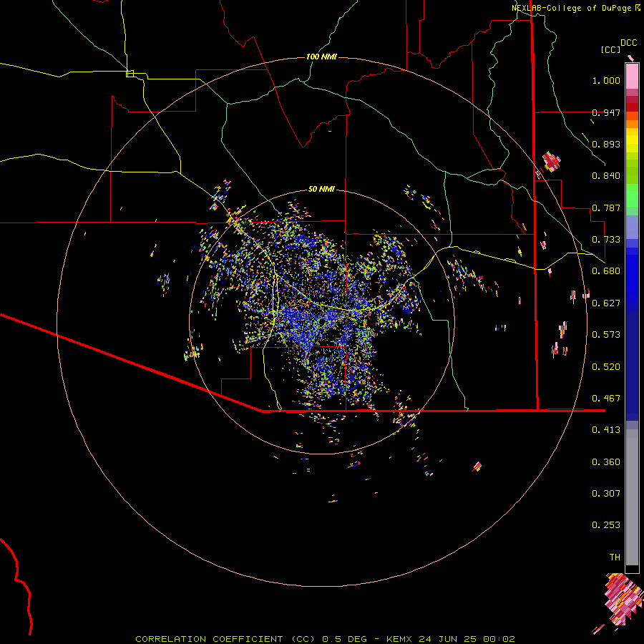Select the "0.627" color scale value

(x=606, y=303)
